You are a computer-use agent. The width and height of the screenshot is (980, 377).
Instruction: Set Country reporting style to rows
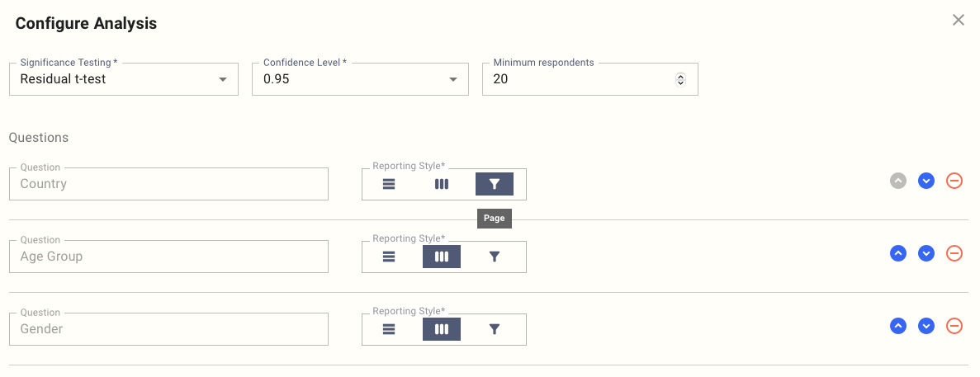[389, 184]
